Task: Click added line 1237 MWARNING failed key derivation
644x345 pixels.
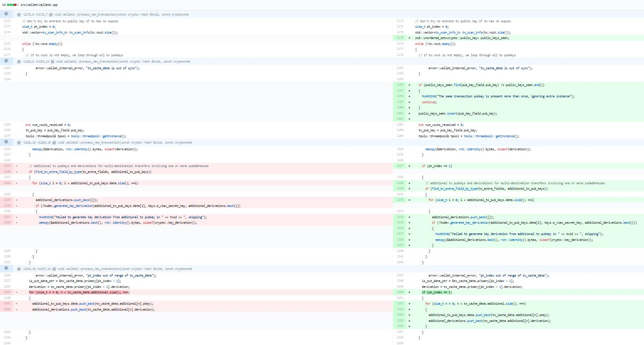Action: pos(519,234)
